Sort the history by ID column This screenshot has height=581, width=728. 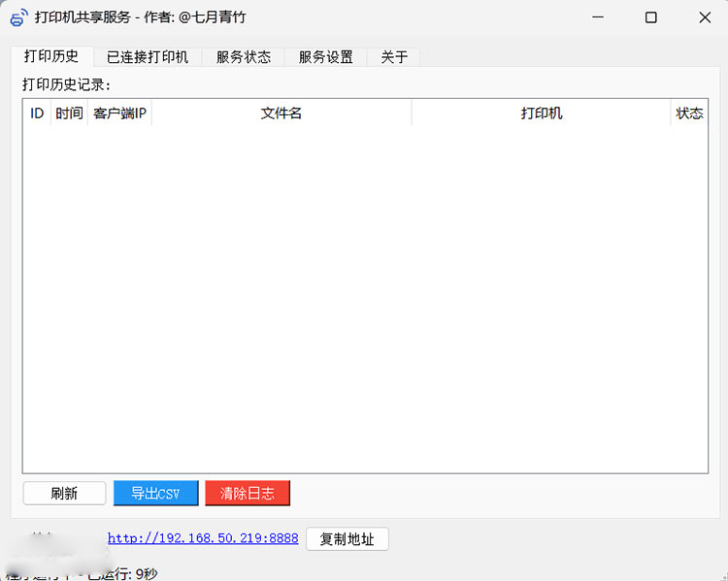click(37, 113)
